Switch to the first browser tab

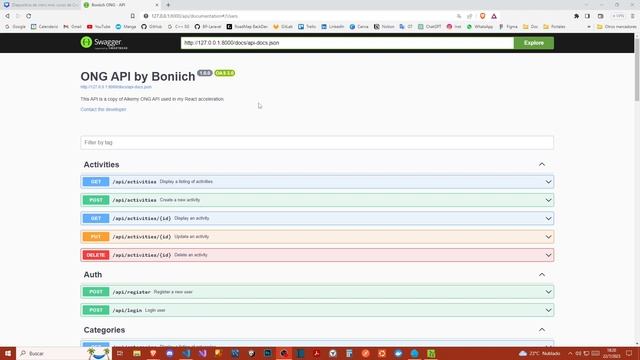pos(41,5)
